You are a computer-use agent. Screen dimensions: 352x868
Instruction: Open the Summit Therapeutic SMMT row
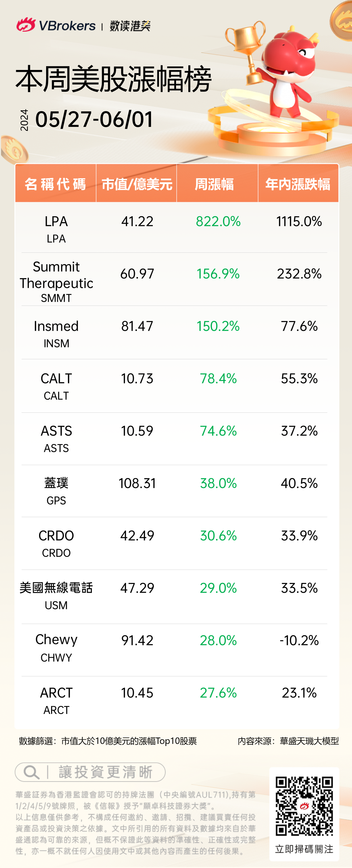click(56, 281)
